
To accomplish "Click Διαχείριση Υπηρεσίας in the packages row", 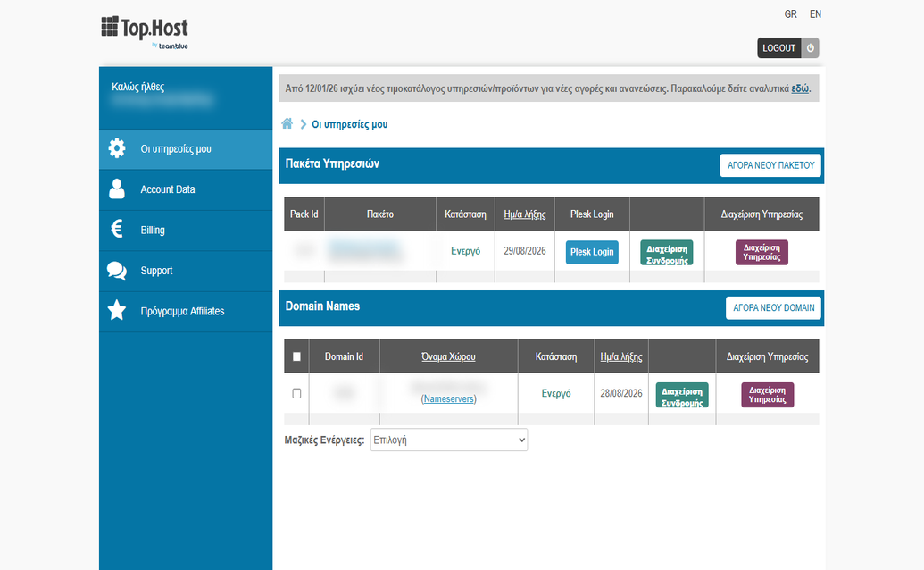I will pos(762,252).
